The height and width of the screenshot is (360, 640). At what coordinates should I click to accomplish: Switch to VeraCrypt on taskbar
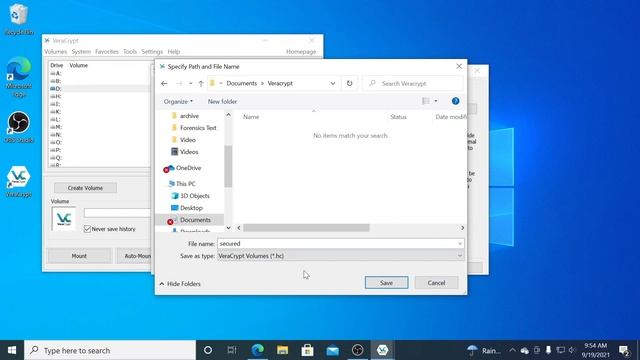382,350
